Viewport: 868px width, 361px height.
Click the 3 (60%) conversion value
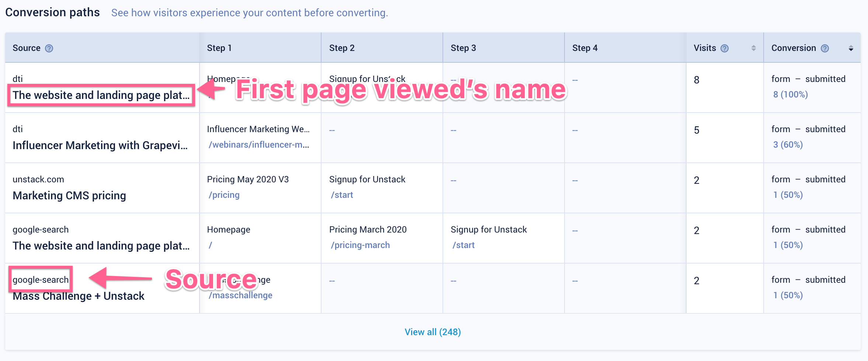tap(788, 145)
